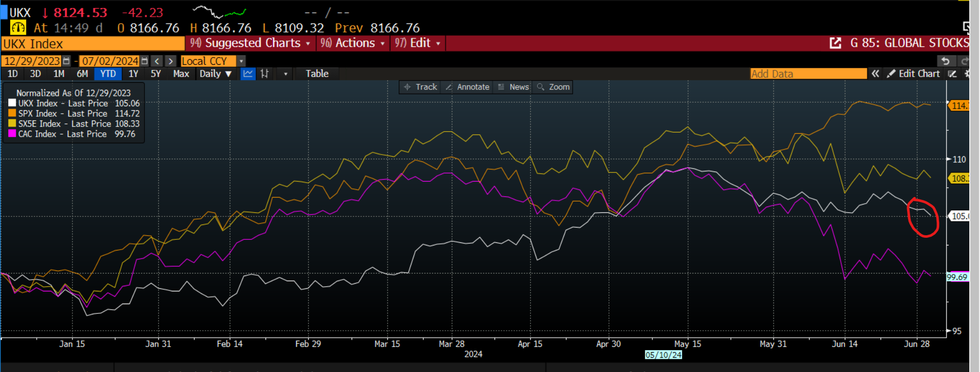Shift date range forward with right arrow
The height and width of the screenshot is (372, 980).
[x=171, y=61]
